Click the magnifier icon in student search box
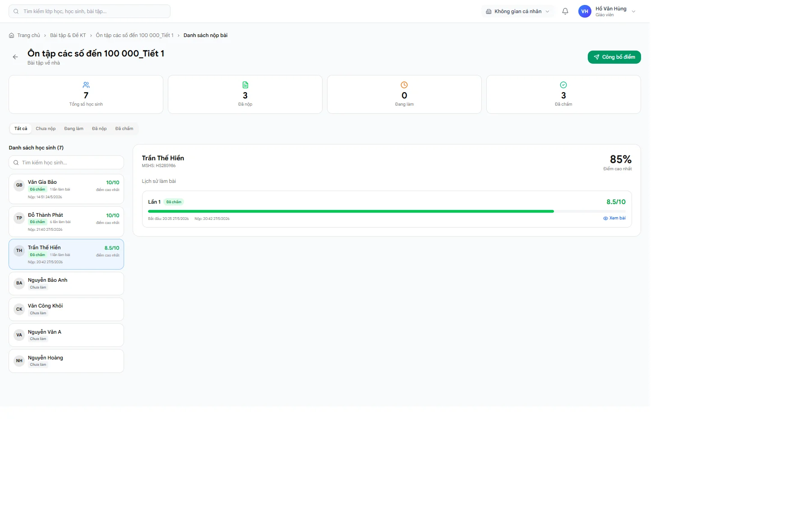Image resolution: width=812 pixels, height=508 pixels. pyautogui.click(x=16, y=163)
